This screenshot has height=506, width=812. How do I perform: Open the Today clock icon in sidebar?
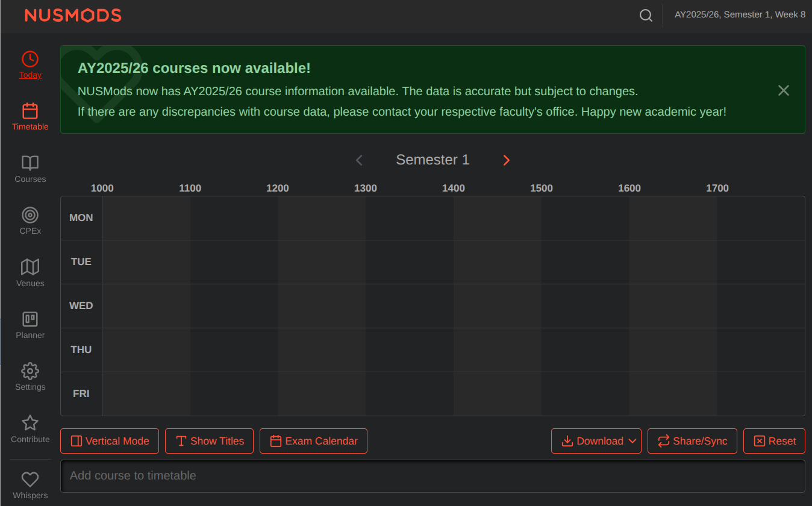point(30,59)
